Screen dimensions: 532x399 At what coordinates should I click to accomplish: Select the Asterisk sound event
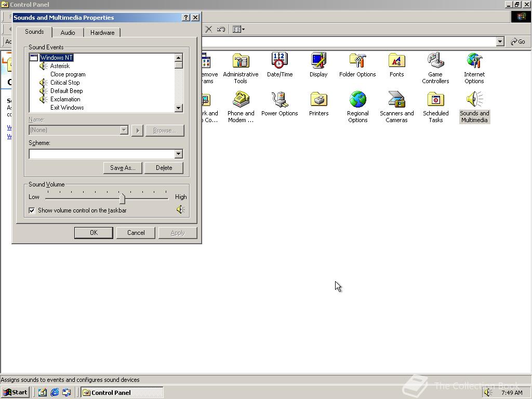tap(60, 66)
